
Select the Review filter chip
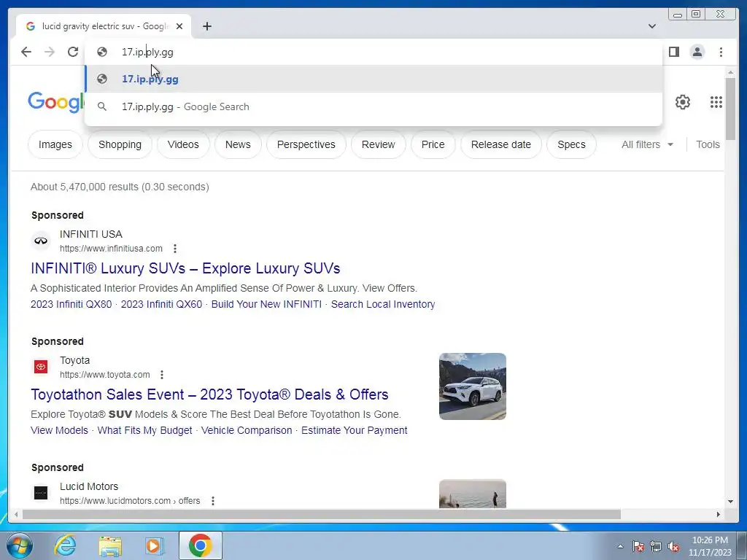point(379,144)
